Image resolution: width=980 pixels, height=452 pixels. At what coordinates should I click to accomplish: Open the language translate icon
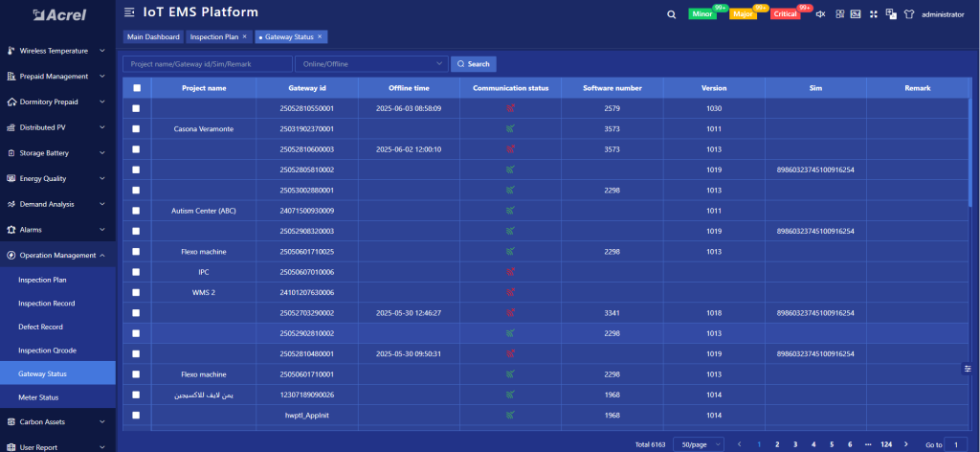pyautogui.click(x=891, y=13)
